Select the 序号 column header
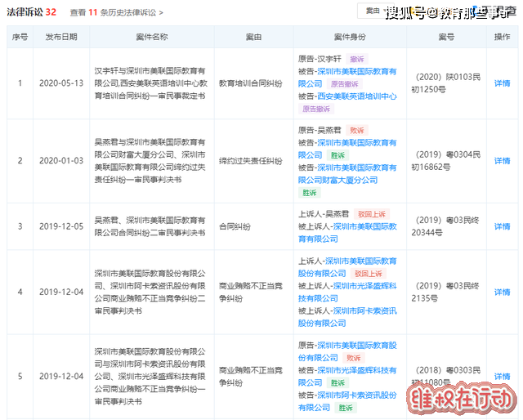This screenshot has width=523, height=420. 20,37
